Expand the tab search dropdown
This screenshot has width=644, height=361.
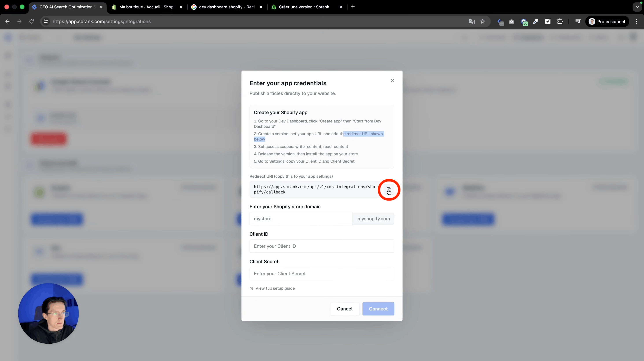[637, 7]
